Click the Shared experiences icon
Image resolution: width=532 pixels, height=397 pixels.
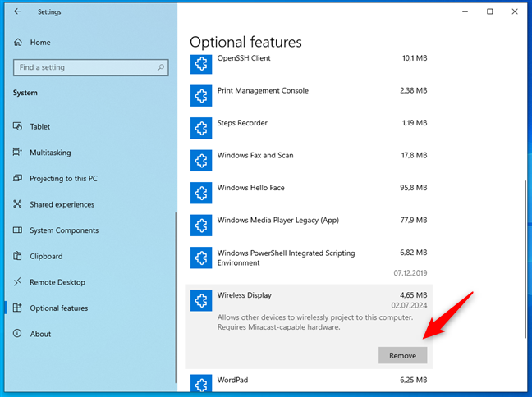17,204
